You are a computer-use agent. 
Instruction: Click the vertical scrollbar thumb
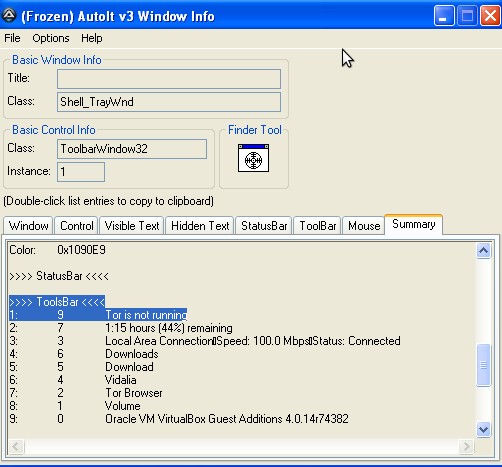[x=483, y=365]
